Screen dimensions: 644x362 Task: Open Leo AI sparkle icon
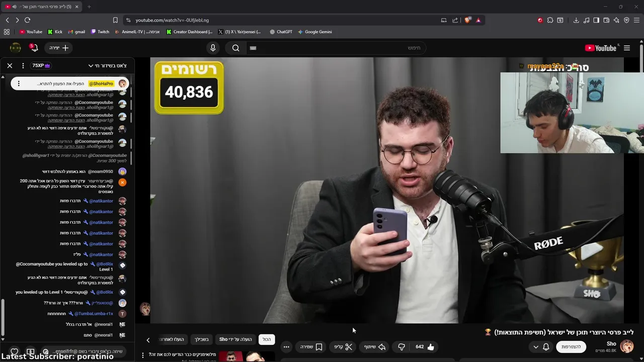pos(616,20)
